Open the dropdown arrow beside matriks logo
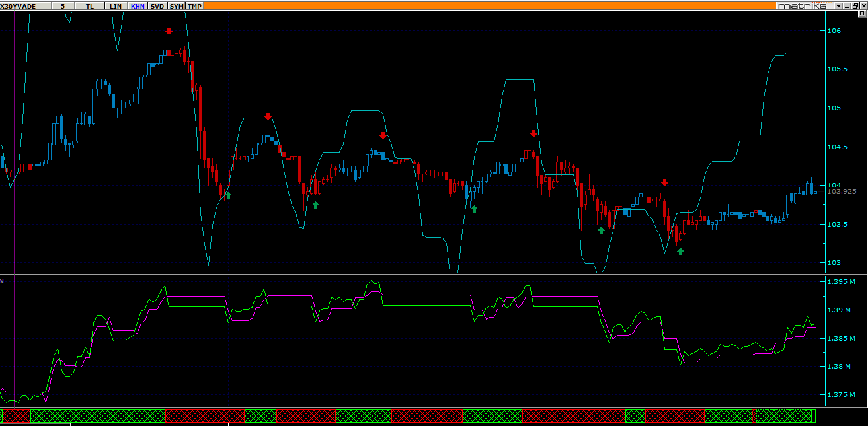The width and height of the screenshot is (868, 426). click(838, 5)
